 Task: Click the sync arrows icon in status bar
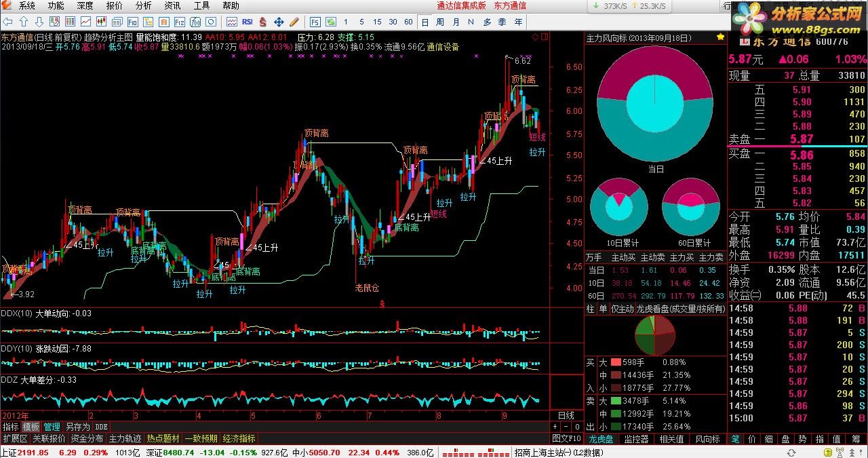click(x=791, y=453)
